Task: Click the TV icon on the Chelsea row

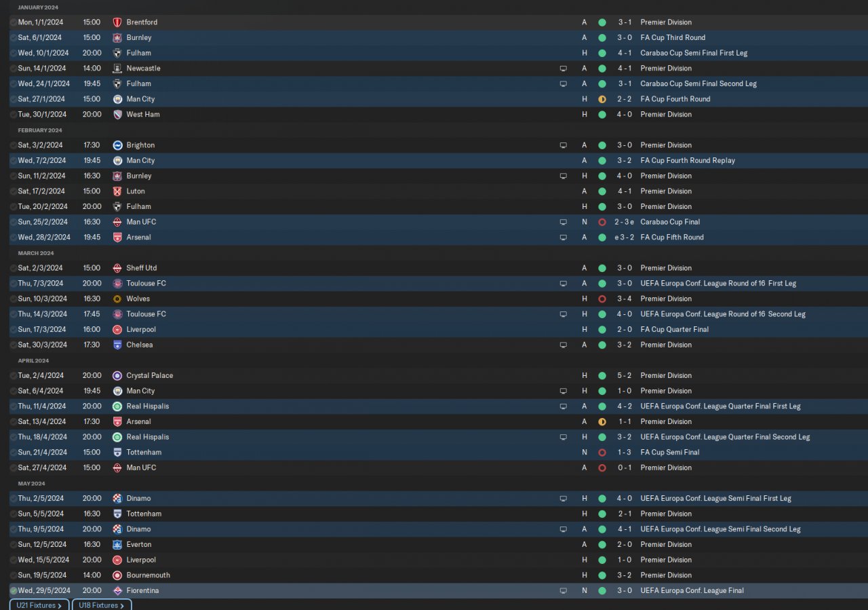Action: [563, 345]
